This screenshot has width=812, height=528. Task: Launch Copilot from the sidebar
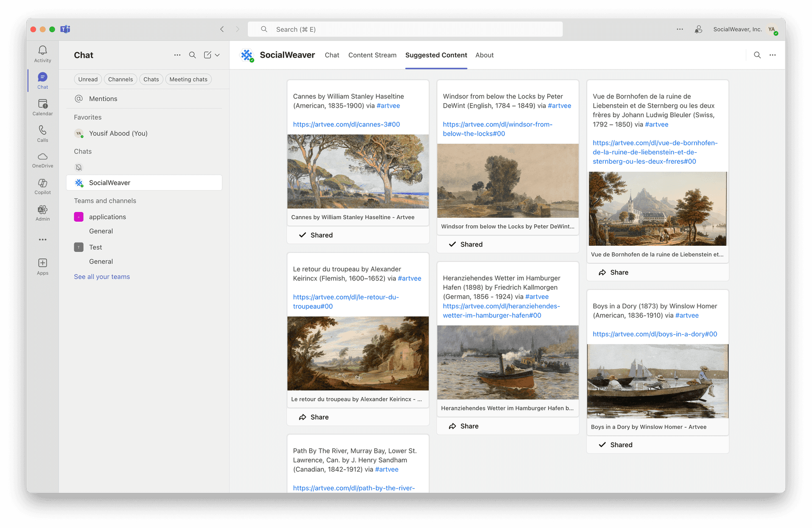pos(42,183)
